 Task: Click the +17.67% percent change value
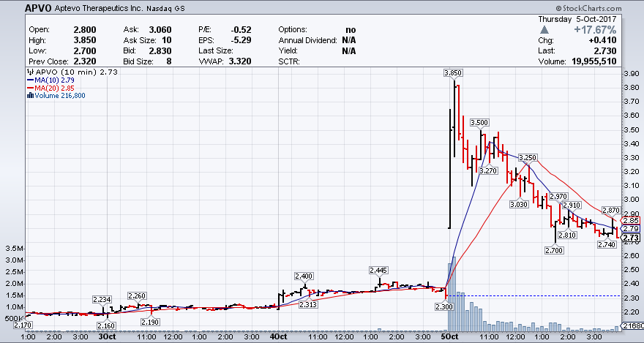(596, 29)
